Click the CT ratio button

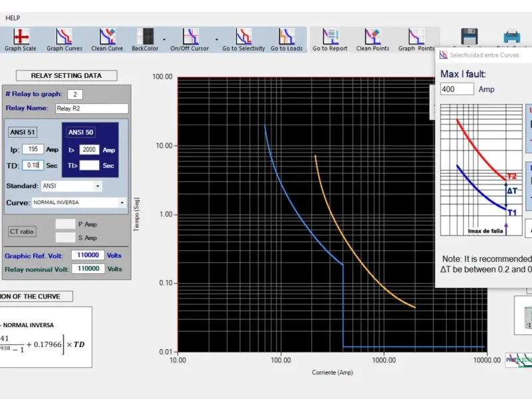click(22, 231)
